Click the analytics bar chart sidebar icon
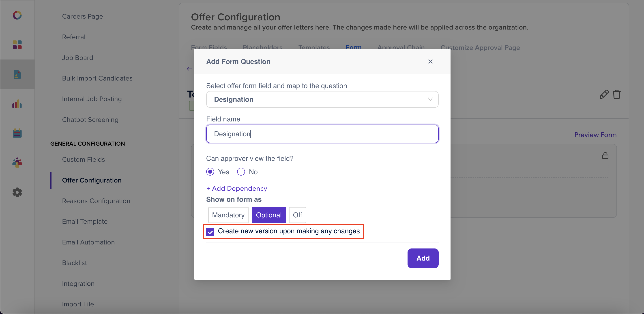Viewport: 644px width, 314px height. [x=17, y=104]
